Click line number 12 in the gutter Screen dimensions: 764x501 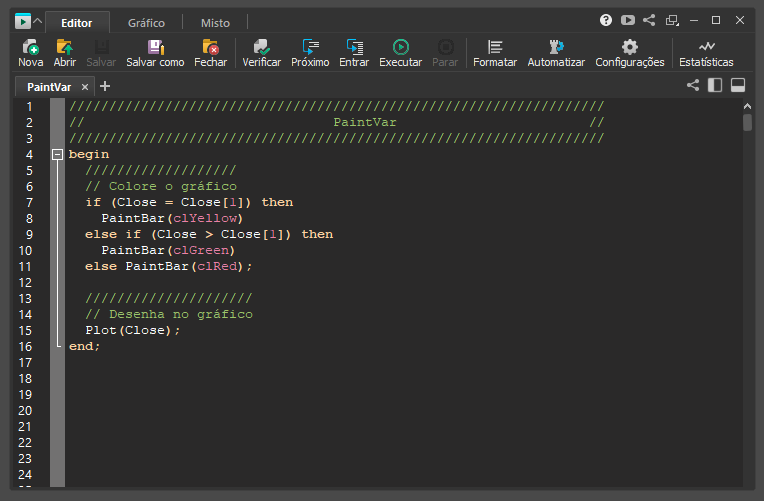[25, 283]
